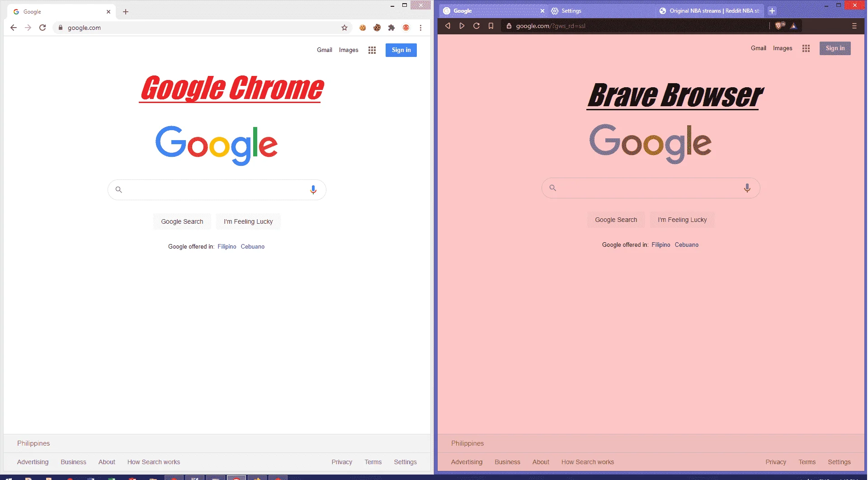Open footer Settings on Chrome's Google page

tap(405, 462)
